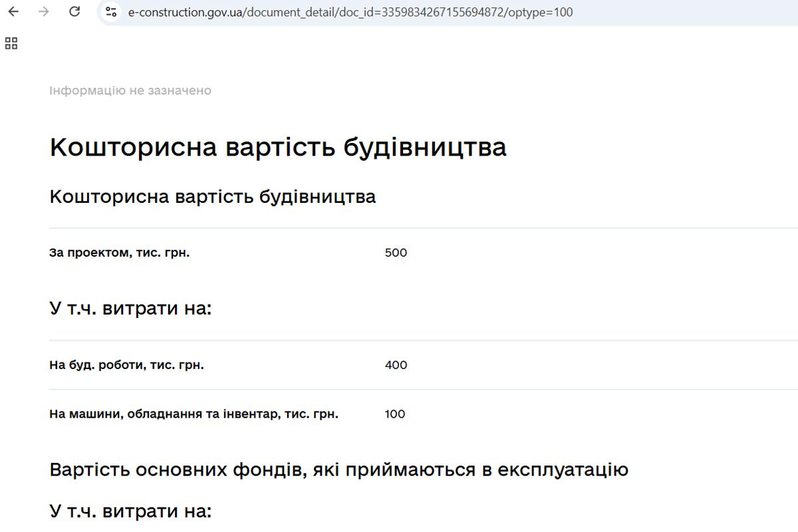Screen dimensions: 798x532
Task: Click the grid menu icon below the toolbar
Action: (x=11, y=43)
